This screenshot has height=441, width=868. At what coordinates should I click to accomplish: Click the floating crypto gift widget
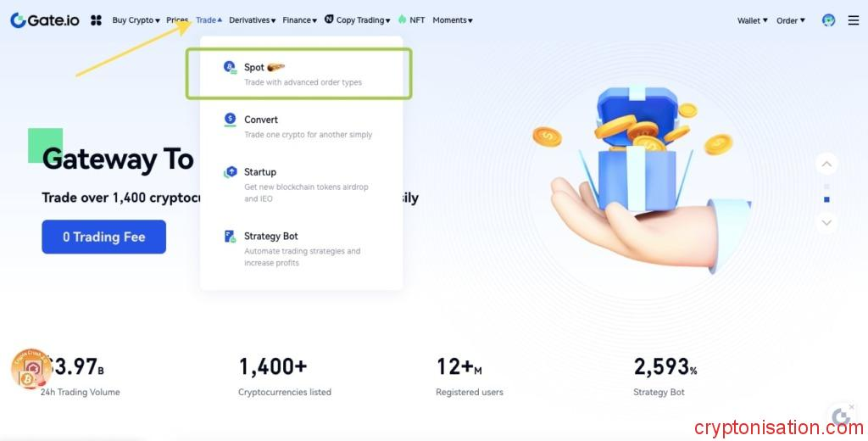[32, 368]
